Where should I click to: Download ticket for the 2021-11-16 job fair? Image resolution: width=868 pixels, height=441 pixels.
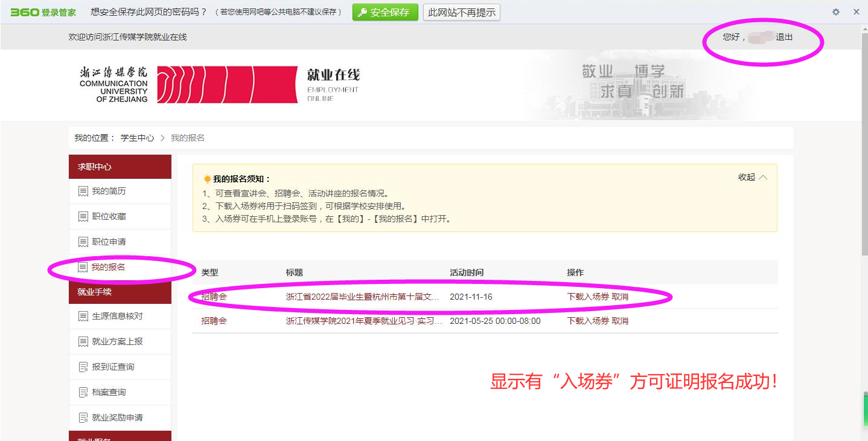588,297
